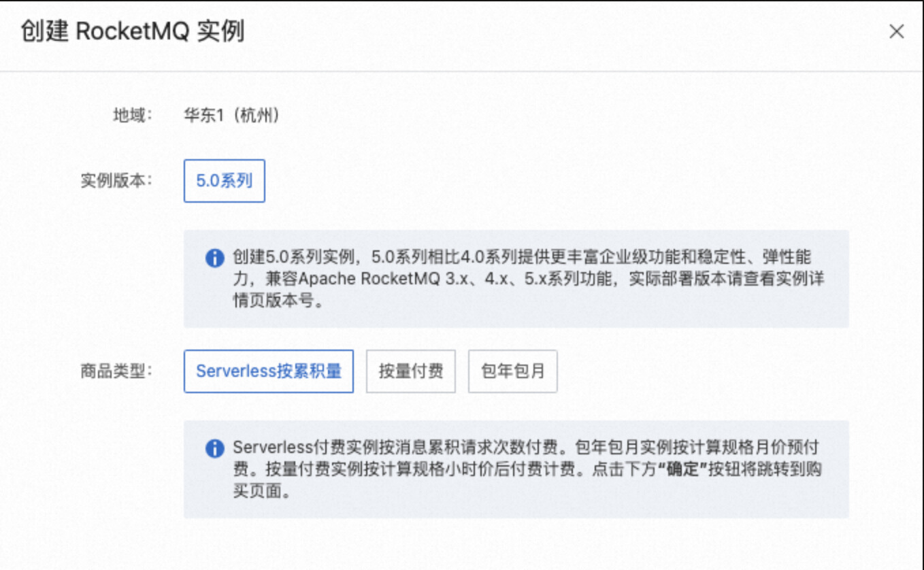Click the 实例版本 field label
Viewport: 924px width, 570px height.
[117, 181]
